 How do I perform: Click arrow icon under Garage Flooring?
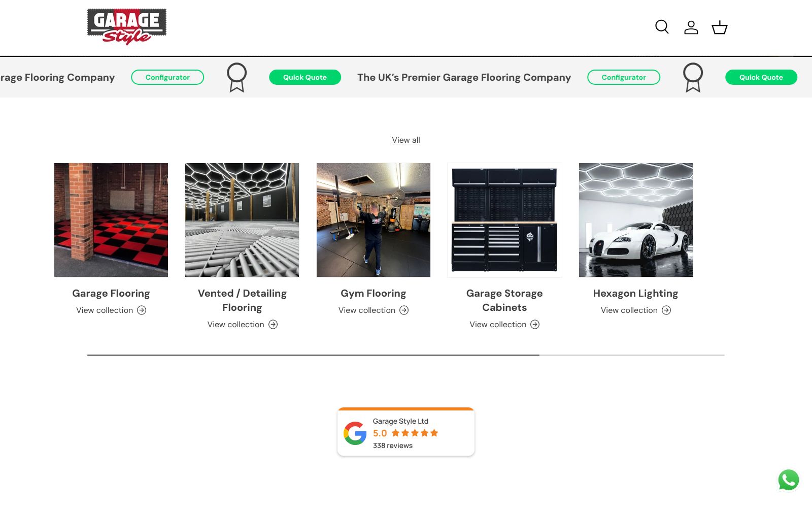[142, 310]
